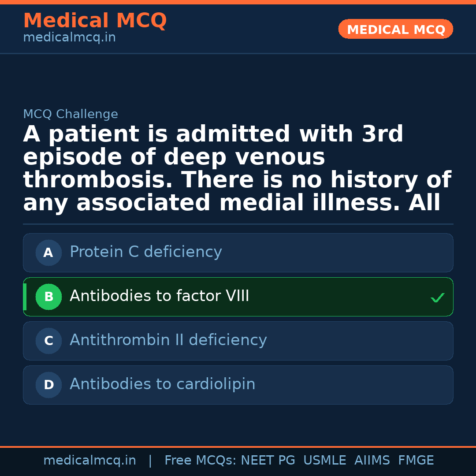Pick the Antithrombin II deficiency answer text
The height and width of the screenshot is (476, 476).
point(168,340)
